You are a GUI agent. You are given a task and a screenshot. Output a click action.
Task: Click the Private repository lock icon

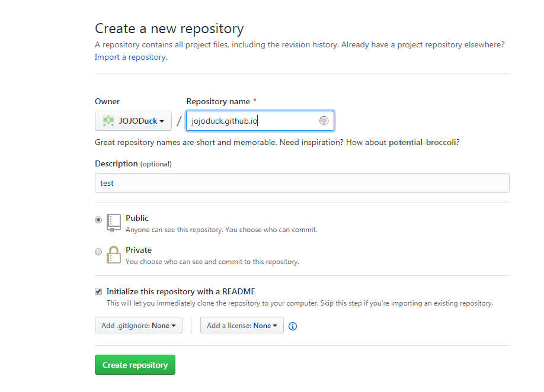tap(114, 255)
